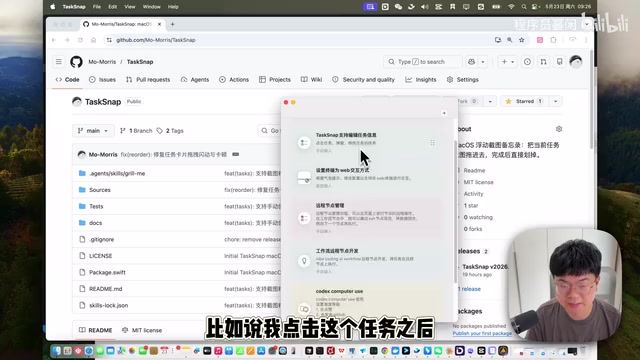This screenshot has height=360, width=640.
Task: Click the GitHub Octocat logo
Action: point(76,62)
